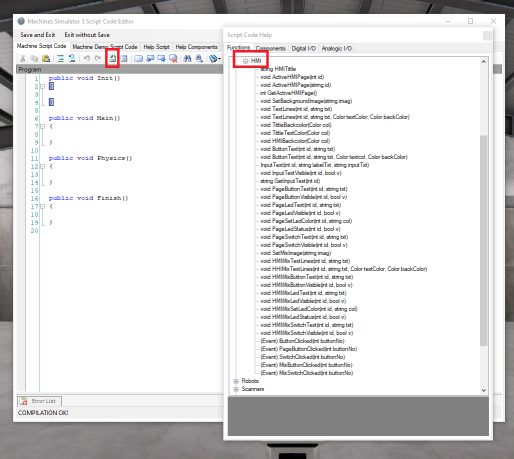Toggle bookmark with the blue rectangle icon

(x=138, y=59)
